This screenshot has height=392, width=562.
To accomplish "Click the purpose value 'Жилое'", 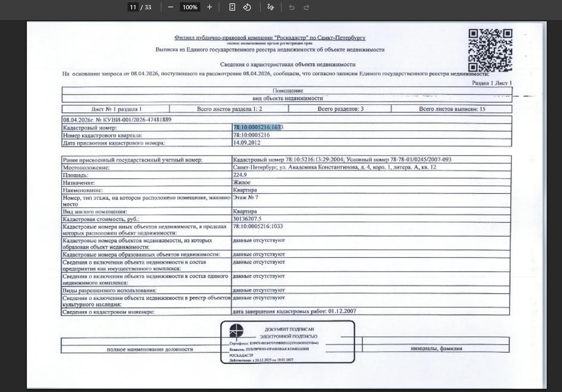I will pos(242,183).
